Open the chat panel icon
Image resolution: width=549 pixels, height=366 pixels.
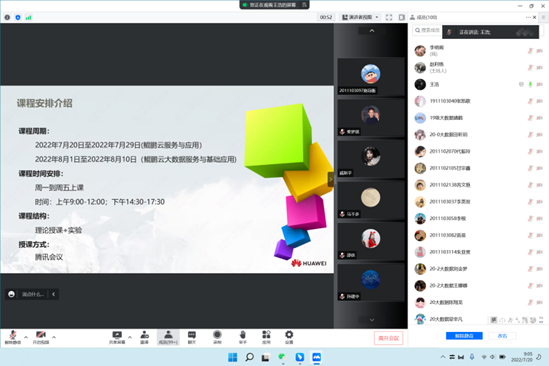point(192,338)
